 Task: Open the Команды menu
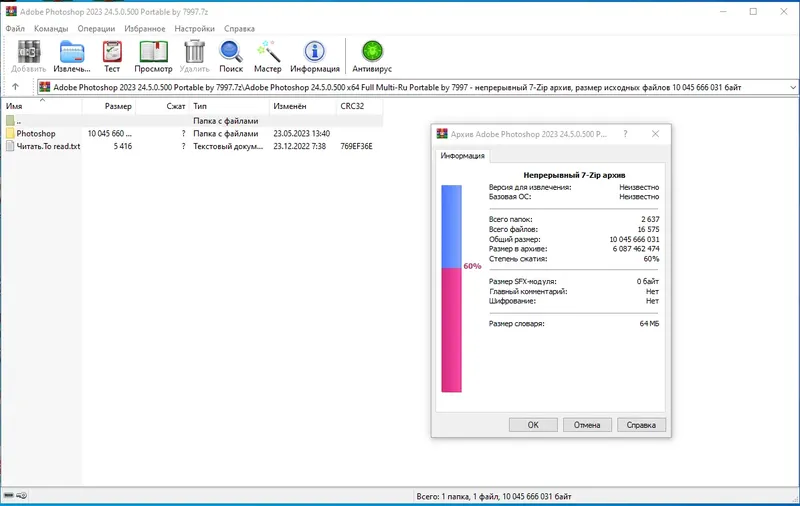click(x=51, y=29)
